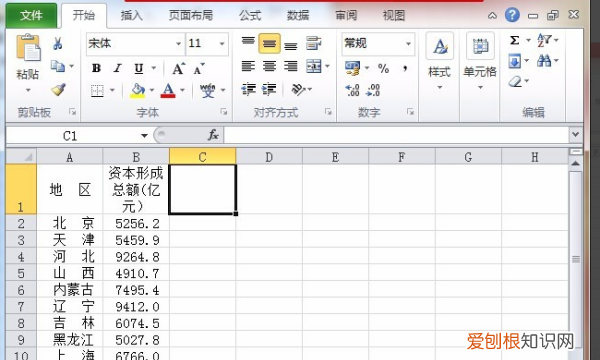The image size is (600, 360).
Task: Open fill color dropdown arrow
Action: click(152, 90)
